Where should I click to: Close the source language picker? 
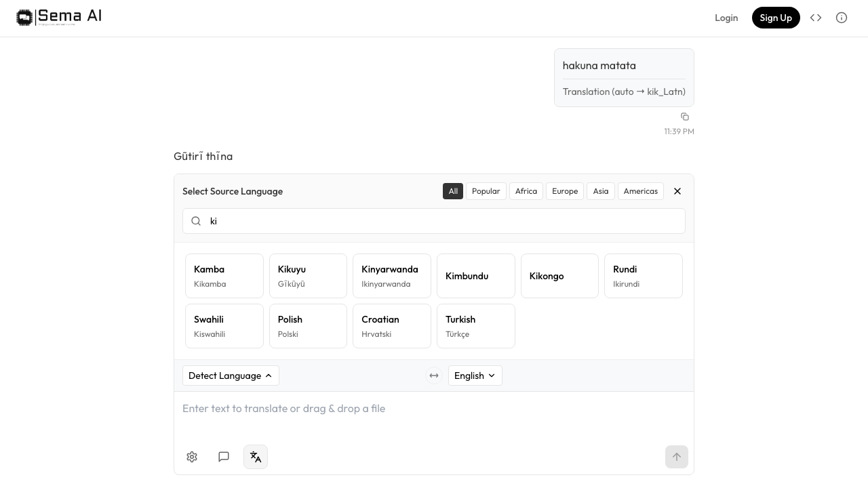coord(677,191)
